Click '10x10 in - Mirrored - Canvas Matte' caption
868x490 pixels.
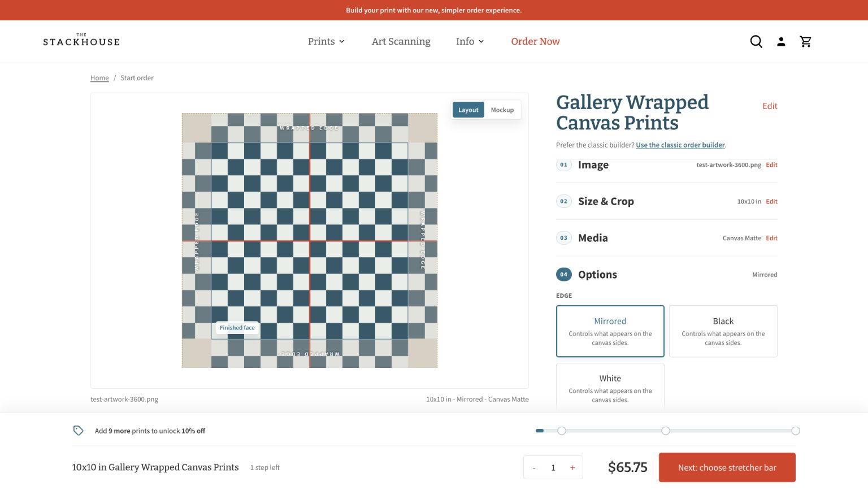[x=478, y=399]
